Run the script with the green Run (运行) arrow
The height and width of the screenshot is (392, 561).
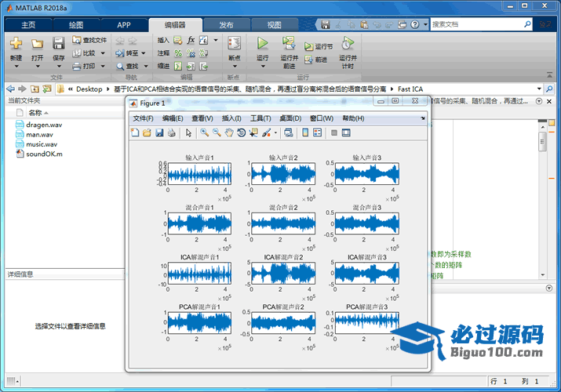(x=262, y=43)
